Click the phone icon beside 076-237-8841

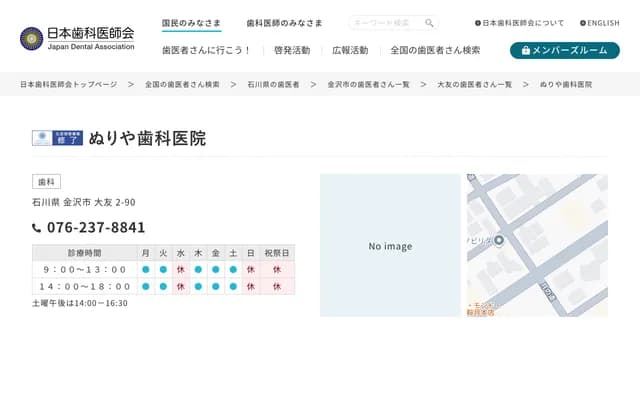click(37, 228)
